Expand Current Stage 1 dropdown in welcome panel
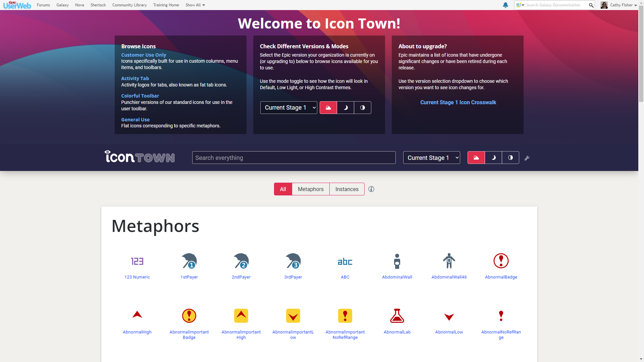This screenshot has width=644, height=362. 289,108
